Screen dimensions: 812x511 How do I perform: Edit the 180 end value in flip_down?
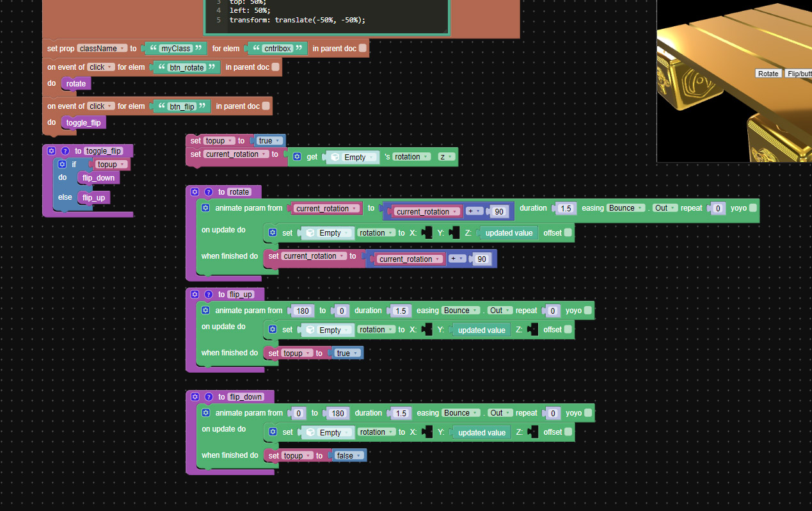338,413
